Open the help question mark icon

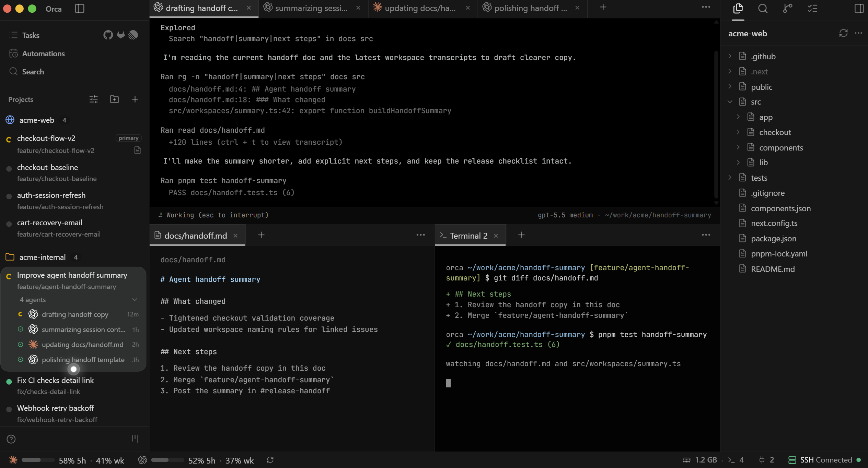pos(11,439)
